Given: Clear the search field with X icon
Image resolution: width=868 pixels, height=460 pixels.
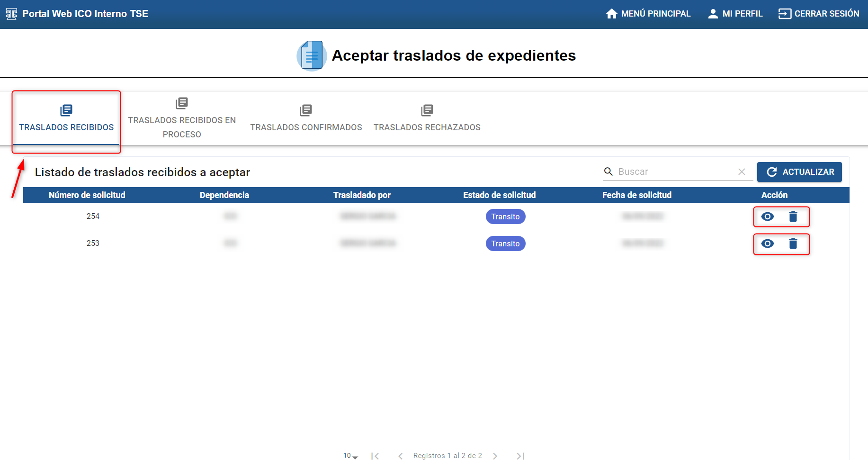Looking at the screenshot, I should [x=742, y=171].
